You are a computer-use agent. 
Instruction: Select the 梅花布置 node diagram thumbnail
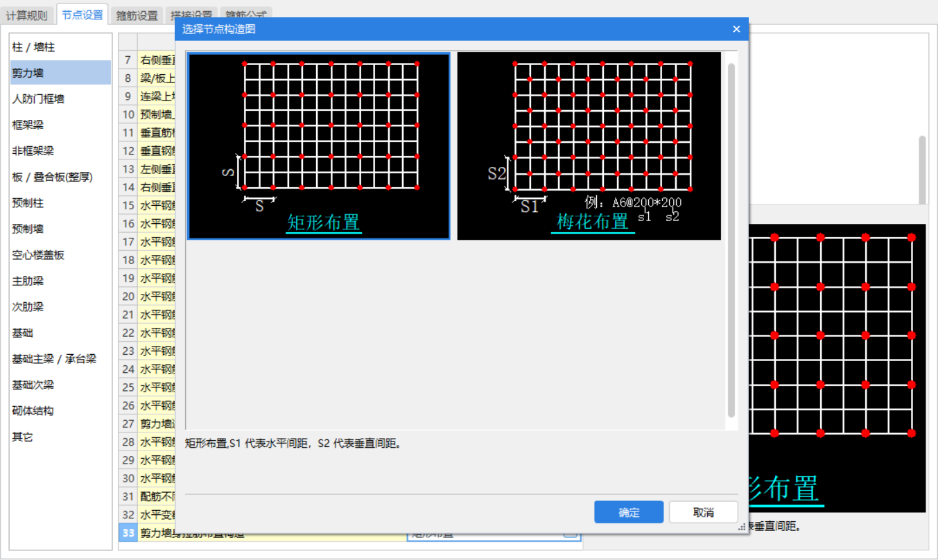(x=589, y=146)
